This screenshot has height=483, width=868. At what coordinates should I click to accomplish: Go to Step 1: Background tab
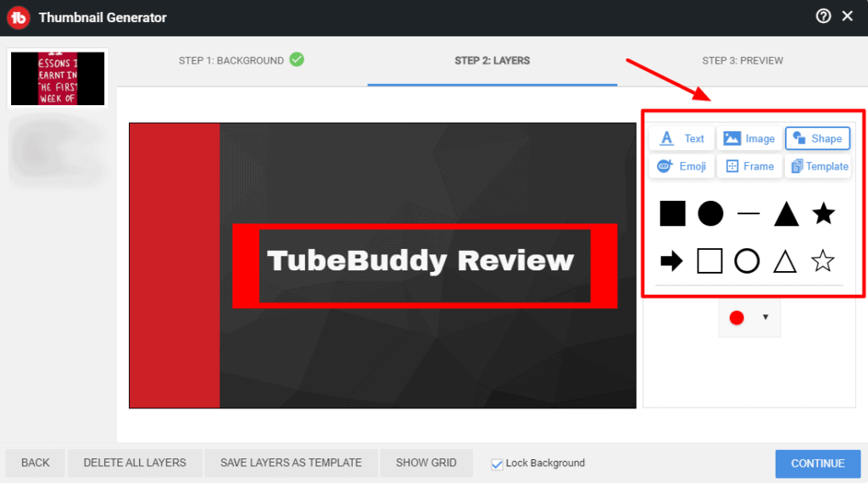click(x=242, y=60)
